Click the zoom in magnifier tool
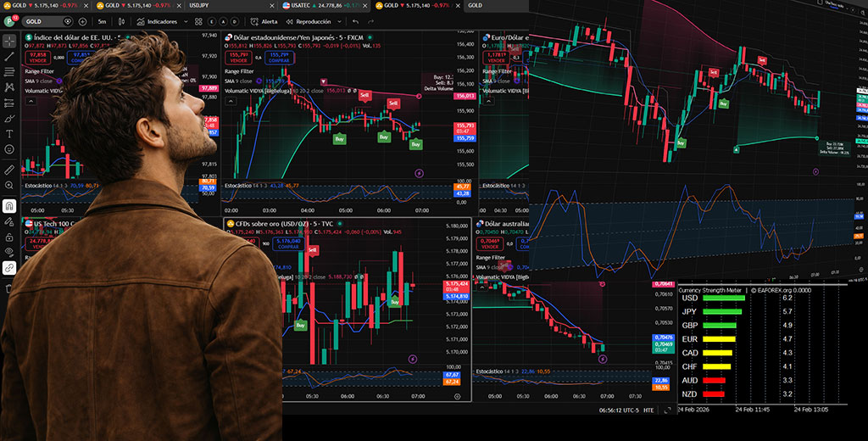The height and width of the screenshot is (441, 868). (x=9, y=186)
